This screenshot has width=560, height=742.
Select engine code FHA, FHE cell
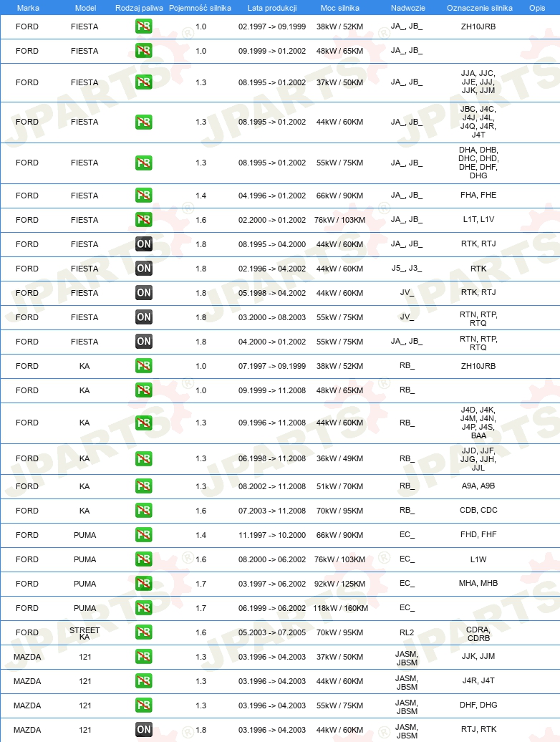478,195
